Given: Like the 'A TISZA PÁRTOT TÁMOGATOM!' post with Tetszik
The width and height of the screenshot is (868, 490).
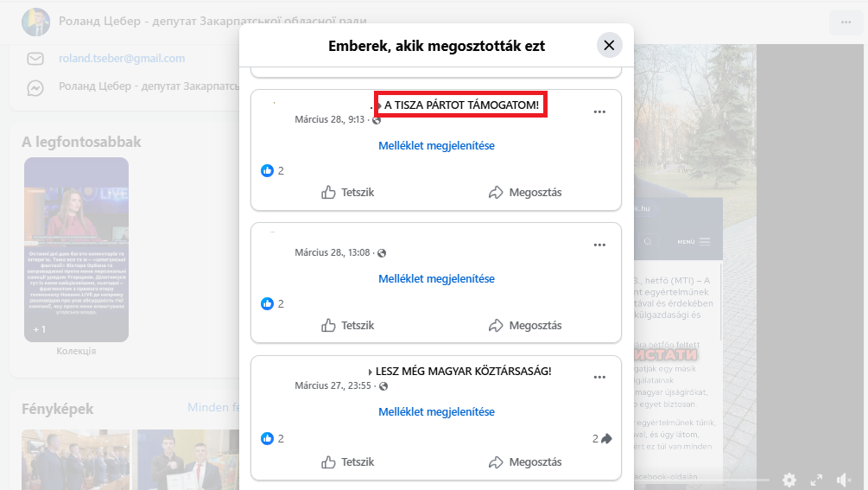Looking at the screenshot, I should [347, 193].
